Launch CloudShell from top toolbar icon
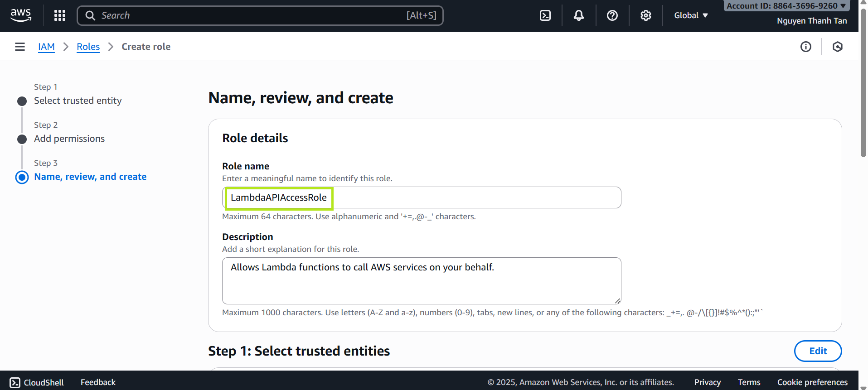 click(x=545, y=15)
